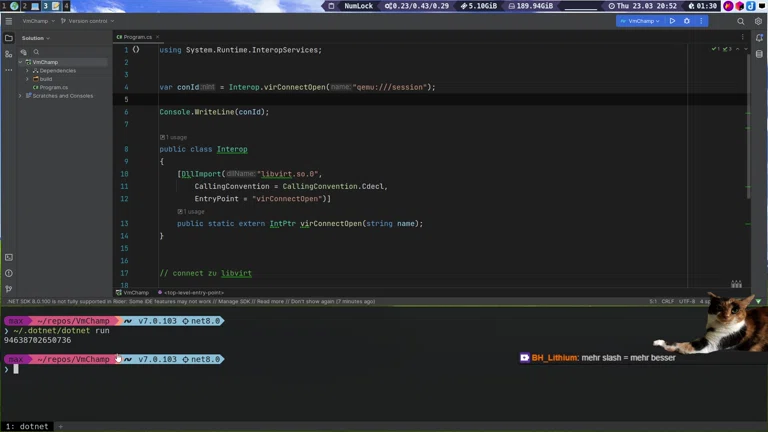Click the 189.94GiB disk indicator
The width and height of the screenshot is (768, 432).
pyautogui.click(x=530, y=6)
